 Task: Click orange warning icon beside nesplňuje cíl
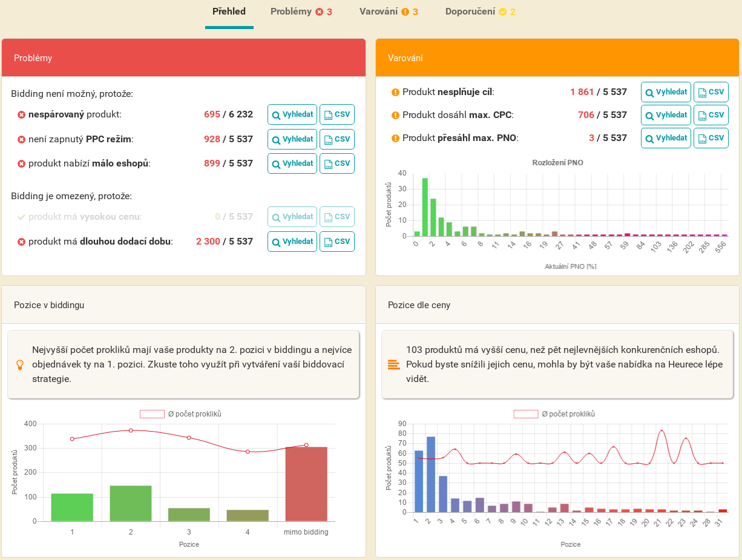tap(396, 93)
